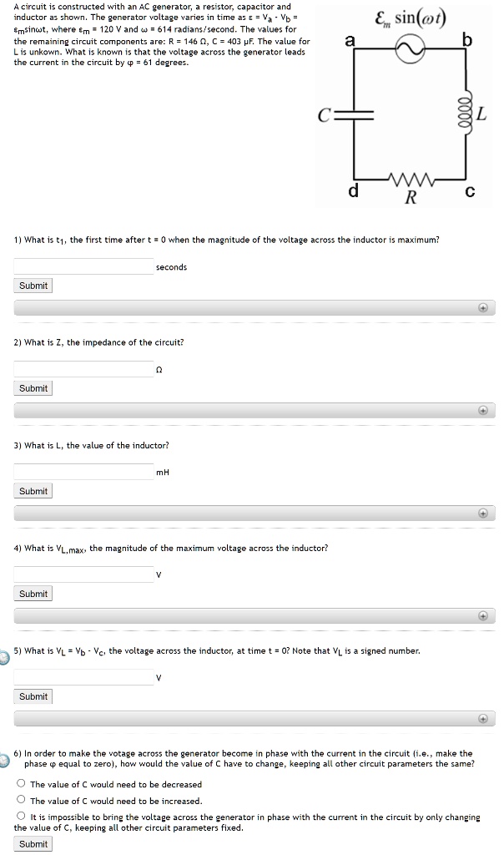Click the plus icon below question 1's Submit
This screenshot has width=504, height=855.
click(482, 308)
